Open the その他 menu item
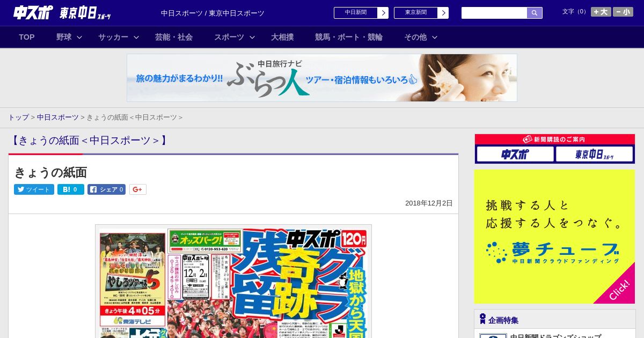644x338 pixels. [x=415, y=37]
